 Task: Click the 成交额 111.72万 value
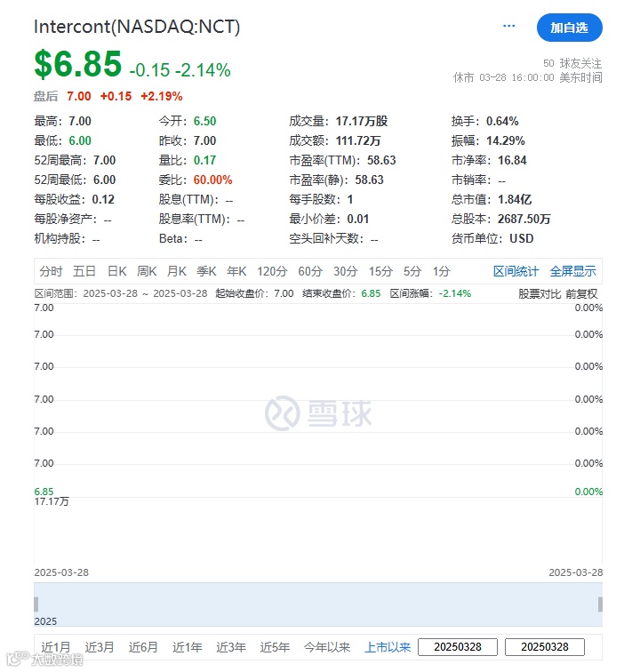point(358,140)
